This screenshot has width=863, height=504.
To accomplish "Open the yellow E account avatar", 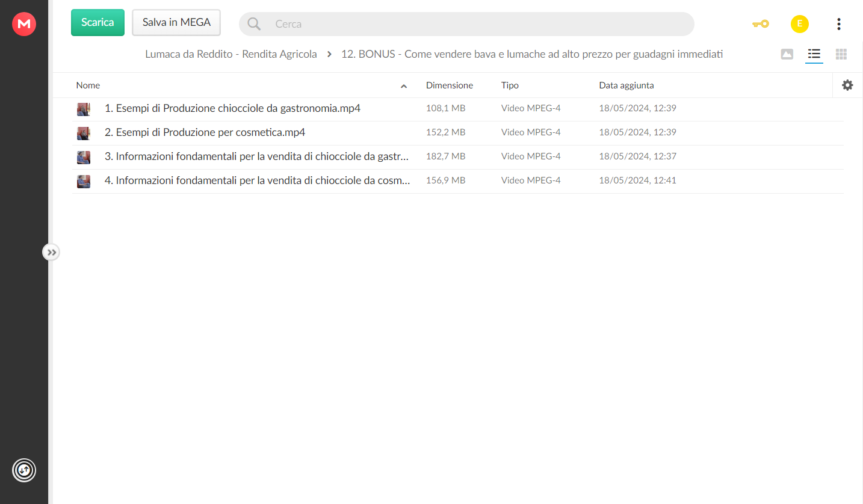I will coord(799,24).
